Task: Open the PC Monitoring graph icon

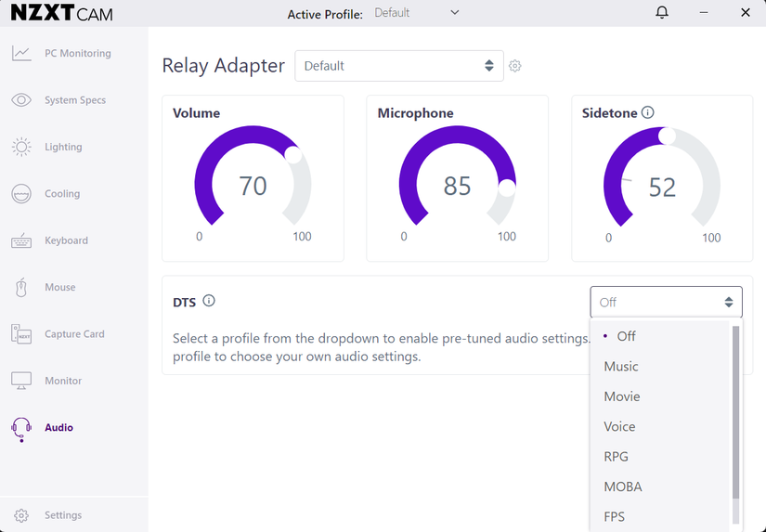Action: click(21, 53)
